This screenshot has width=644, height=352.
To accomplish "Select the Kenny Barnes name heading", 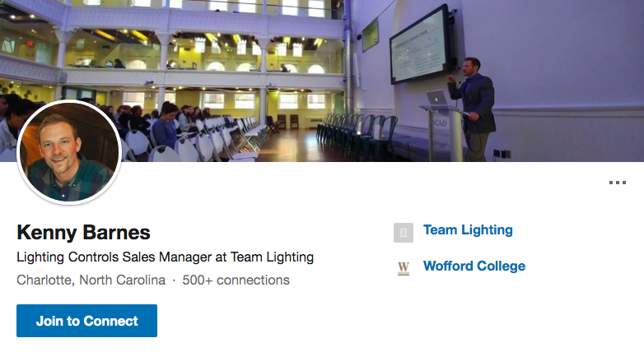I will [83, 232].
